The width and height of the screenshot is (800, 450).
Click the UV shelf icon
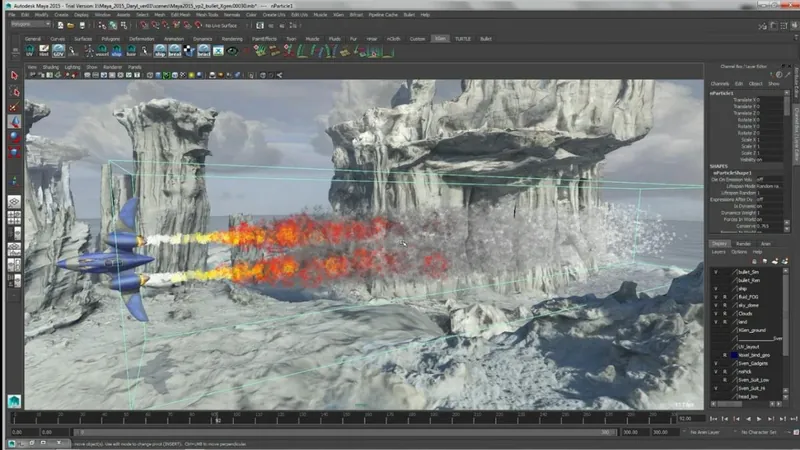point(30,51)
